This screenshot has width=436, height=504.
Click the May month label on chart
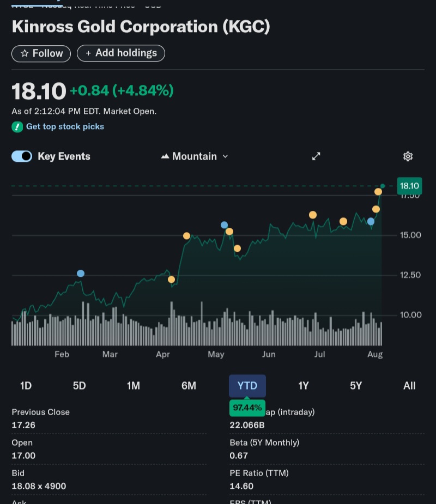216,355
